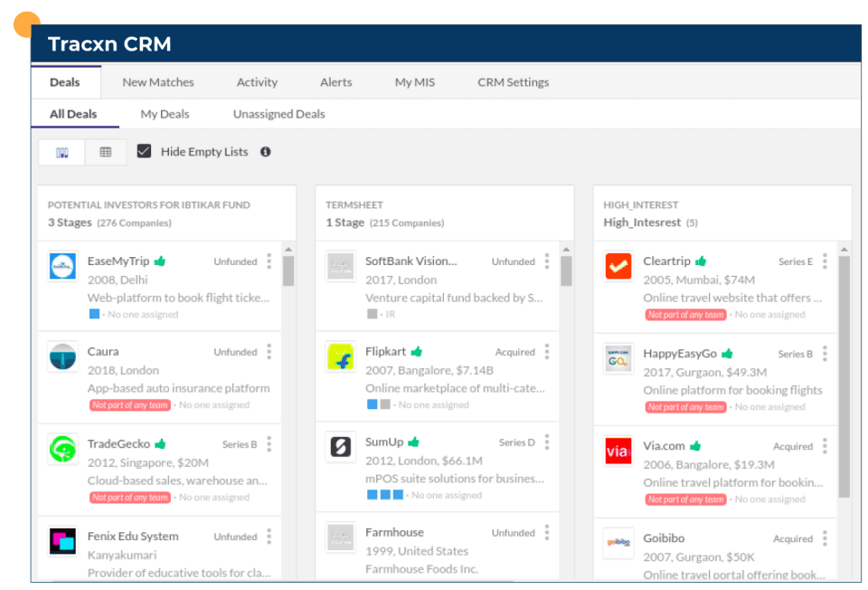Switch to board (kanban) view icon
This screenshot has height=590, width=868.
pyautogui.click(x=62, y=153)
